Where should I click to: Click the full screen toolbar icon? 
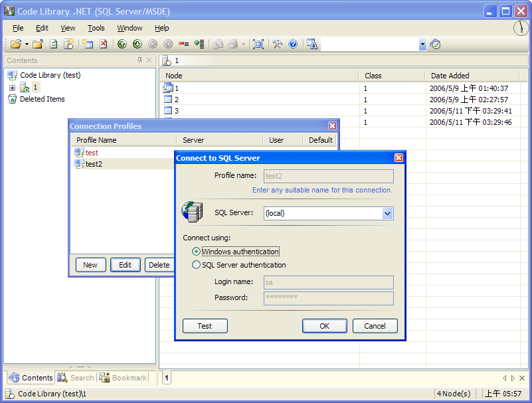click(x=258, y=44)
